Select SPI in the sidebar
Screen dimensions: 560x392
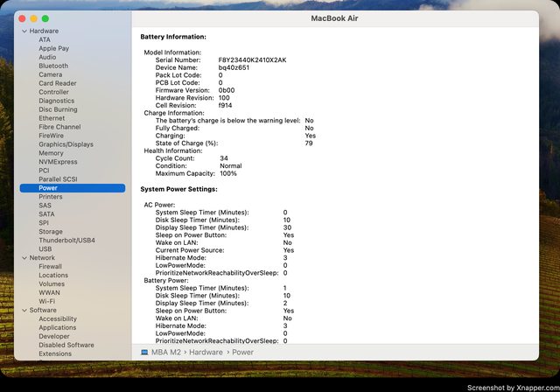[x=44, y=223]
